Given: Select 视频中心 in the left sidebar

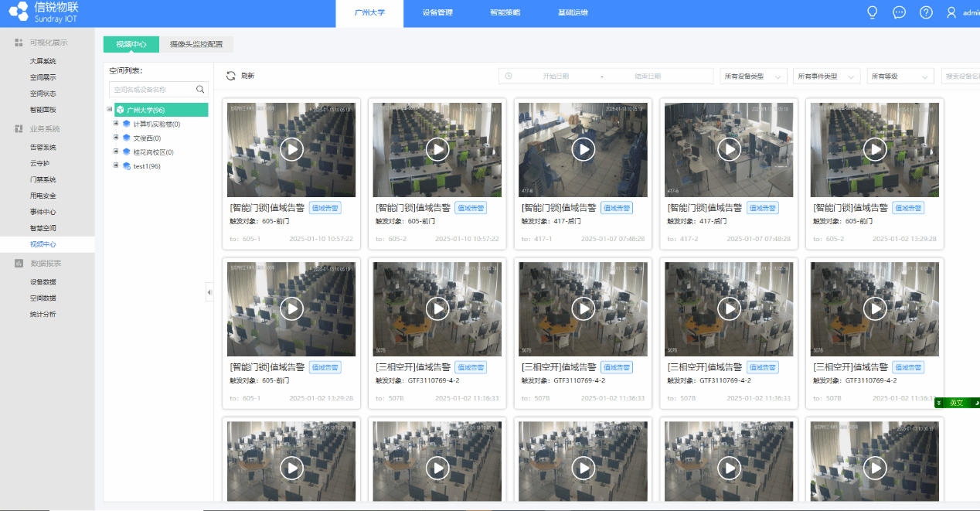Looking at the screenshot, I should [43, 244].
